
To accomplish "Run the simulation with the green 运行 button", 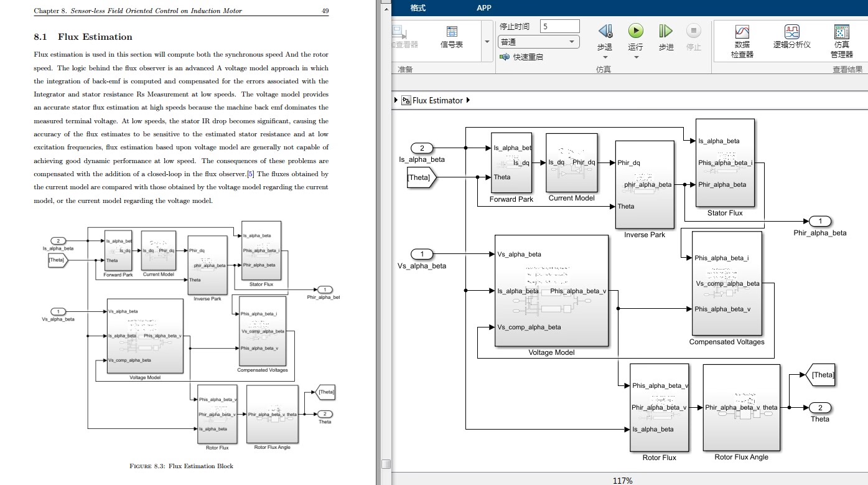I will [x=635, y=31].
